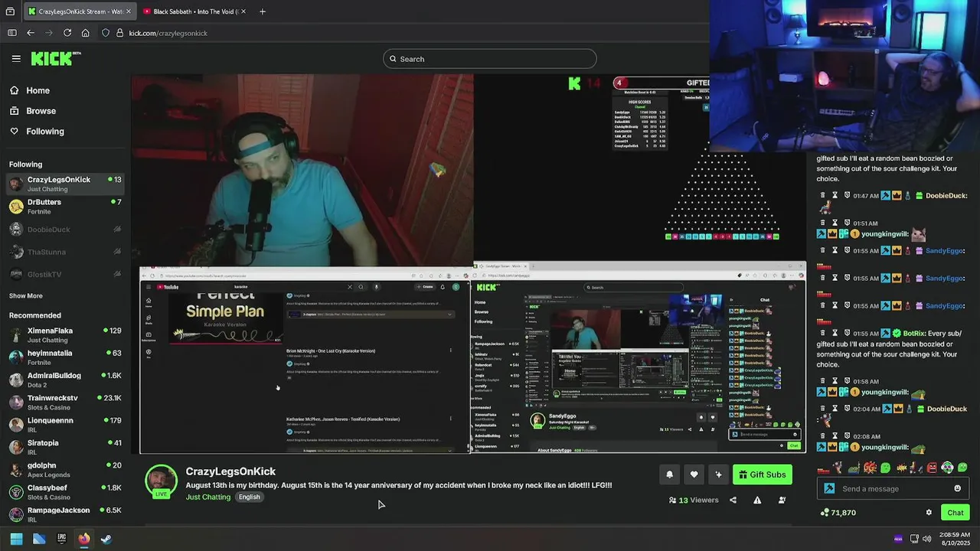The image size is (980, 551).
Task: Open XimenaFlaka recommended channel
Action: 65,335
